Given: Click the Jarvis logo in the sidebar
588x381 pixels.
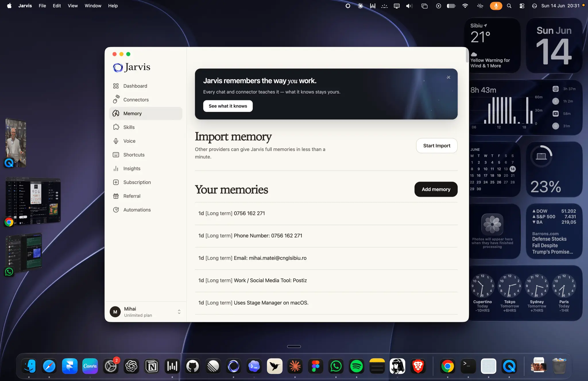Looking at the screenshot, I should pyautogui.click(x=131, y=67).
